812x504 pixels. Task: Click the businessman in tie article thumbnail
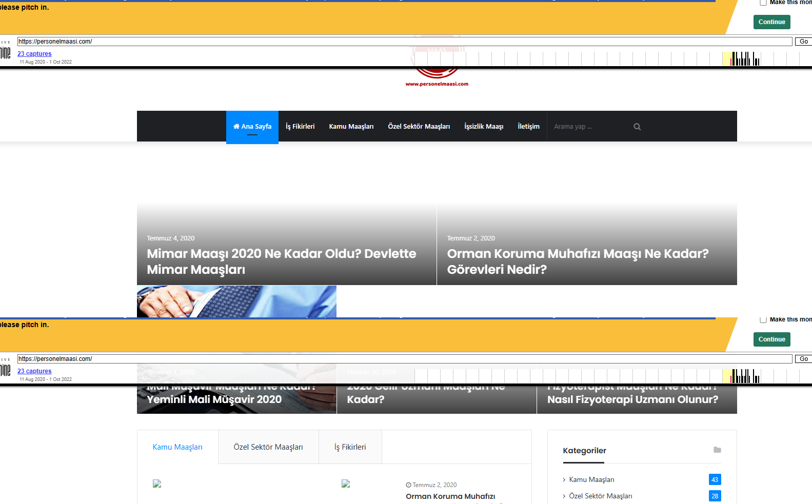(x=236, y=301)
